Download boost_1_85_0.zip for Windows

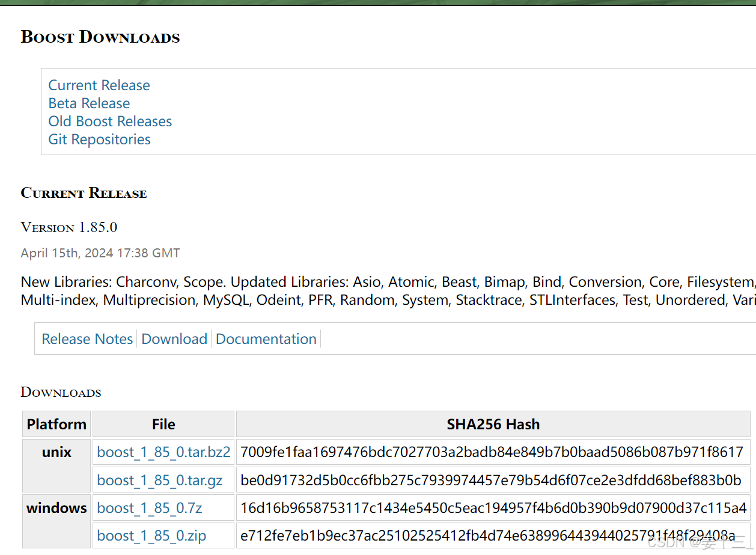pos(151,536)
